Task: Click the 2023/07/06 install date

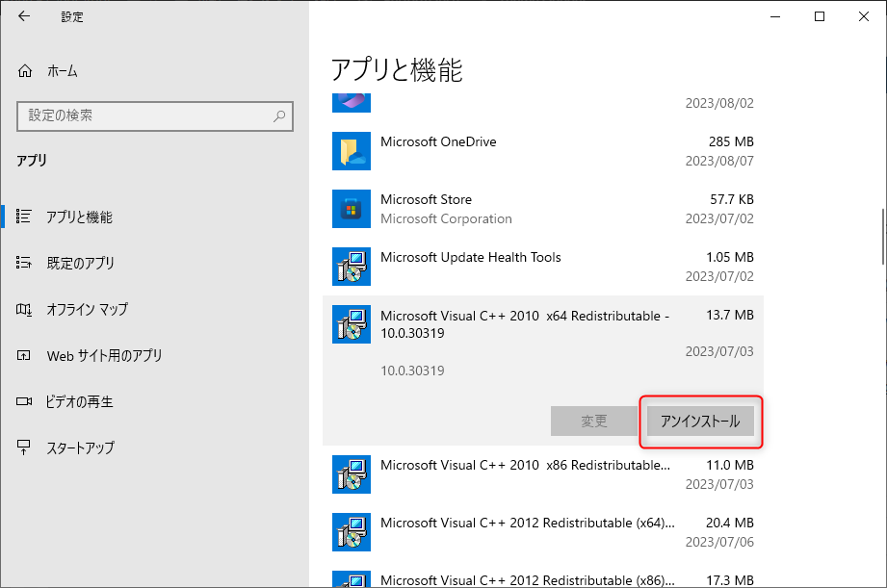Action: click(x=719, y=542)
